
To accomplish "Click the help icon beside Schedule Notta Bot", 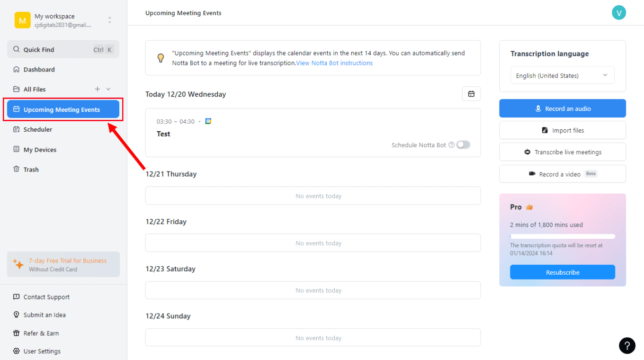I will (x=451, y=145).
